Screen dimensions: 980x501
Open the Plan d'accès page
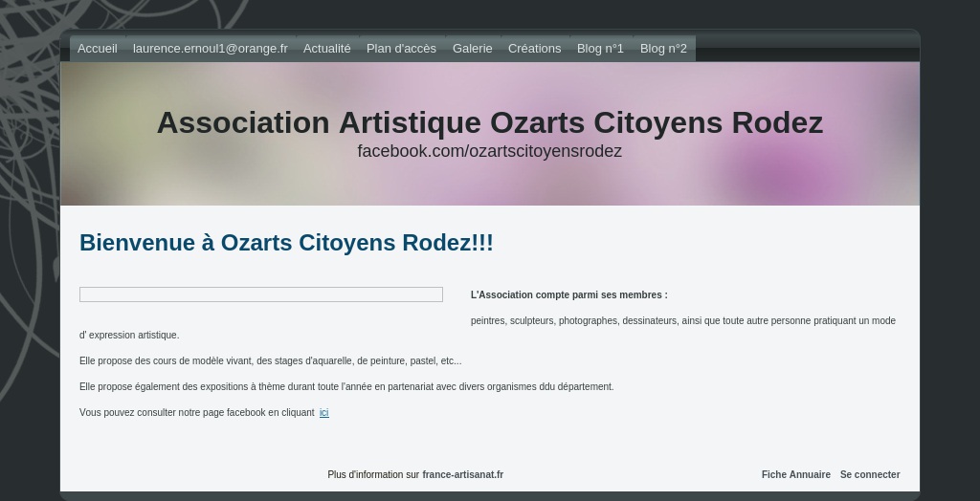401,49
